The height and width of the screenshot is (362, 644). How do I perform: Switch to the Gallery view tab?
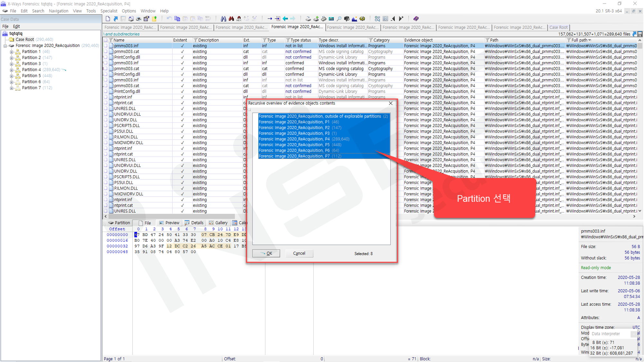click(x=218, y=223)
